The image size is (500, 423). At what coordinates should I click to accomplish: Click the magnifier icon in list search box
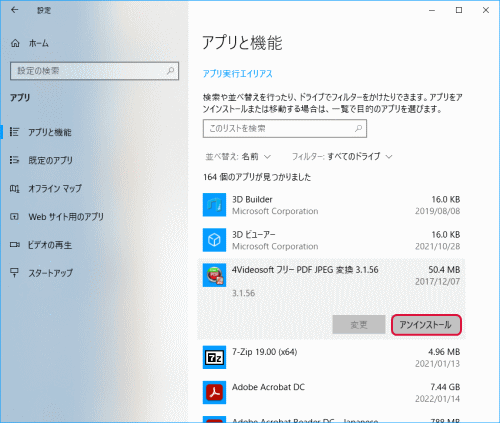click(358, 128)
